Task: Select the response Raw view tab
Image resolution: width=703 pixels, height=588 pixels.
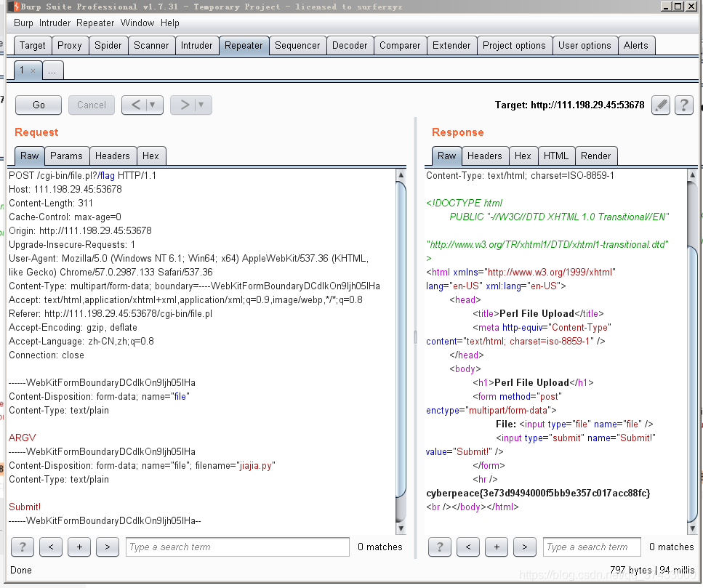Action: pyautogui.click(x=447, y=156)
